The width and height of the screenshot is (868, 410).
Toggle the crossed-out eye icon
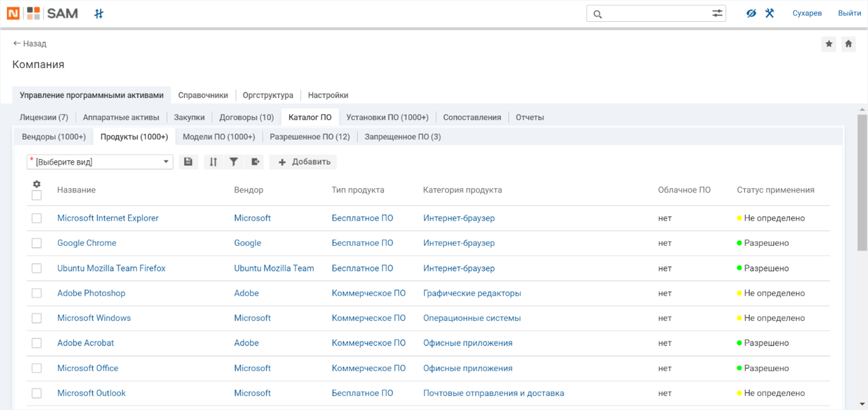point(751,13)
